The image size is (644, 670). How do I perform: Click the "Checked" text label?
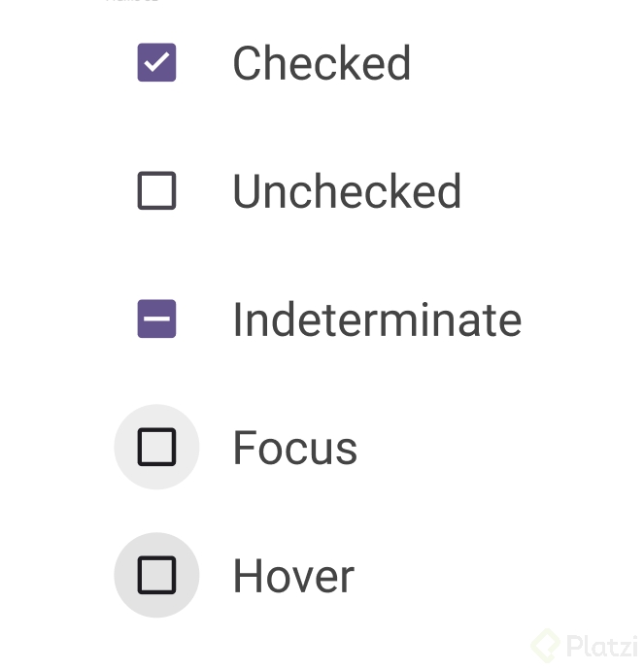(x=322, y=64)
